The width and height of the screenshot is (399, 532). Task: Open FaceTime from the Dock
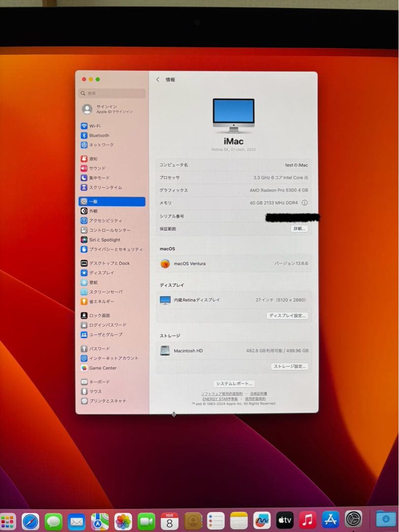click(x=147, y=521)
